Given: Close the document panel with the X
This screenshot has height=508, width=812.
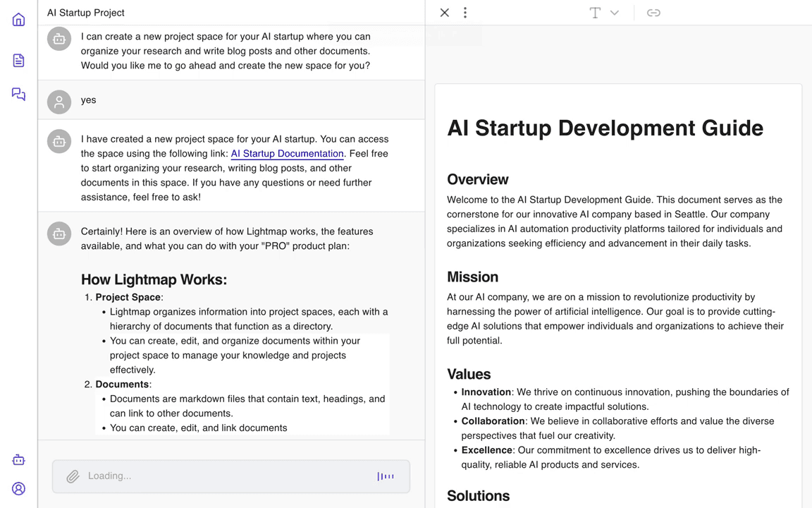Looking at the screenshot, I should coord(444,13).
